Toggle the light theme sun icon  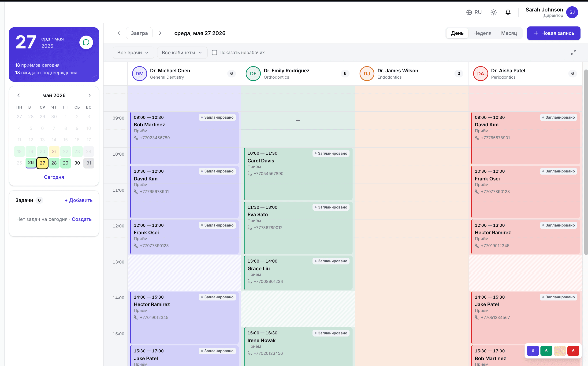point(494,12)
